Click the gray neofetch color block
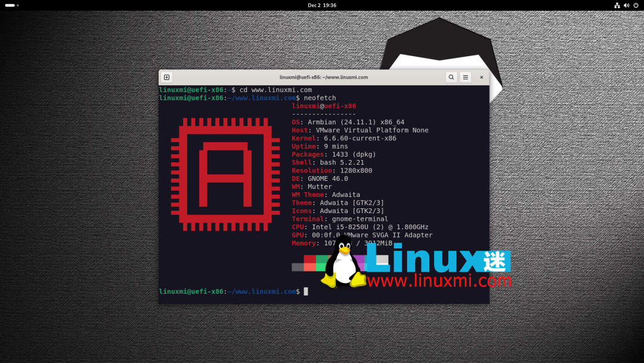 click(298, 267)
